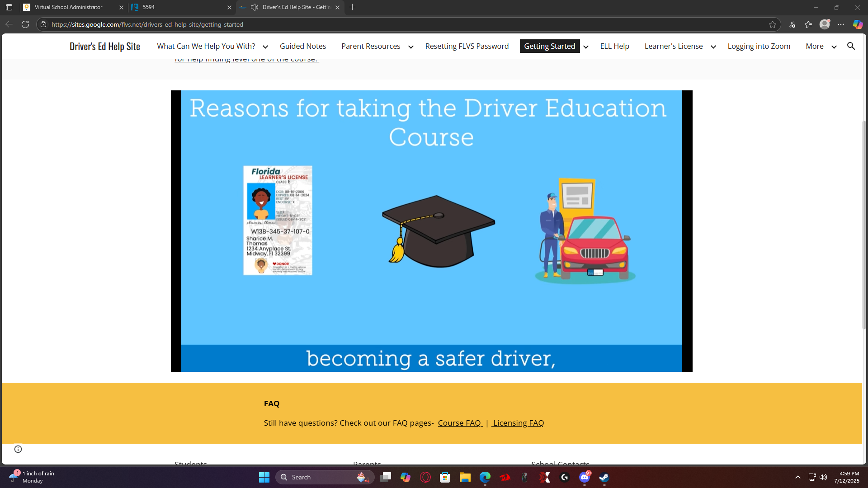Open the Copilot sidebar icon

858,24
